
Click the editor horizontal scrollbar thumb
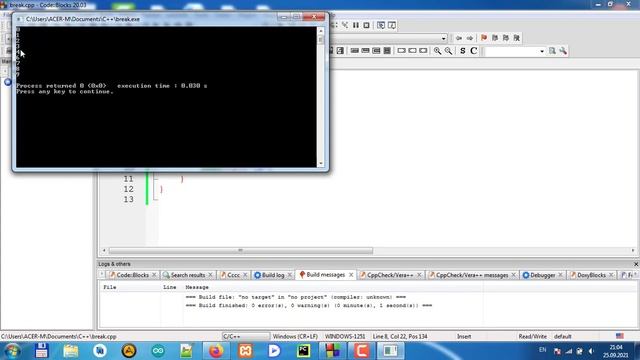point(241,251)
